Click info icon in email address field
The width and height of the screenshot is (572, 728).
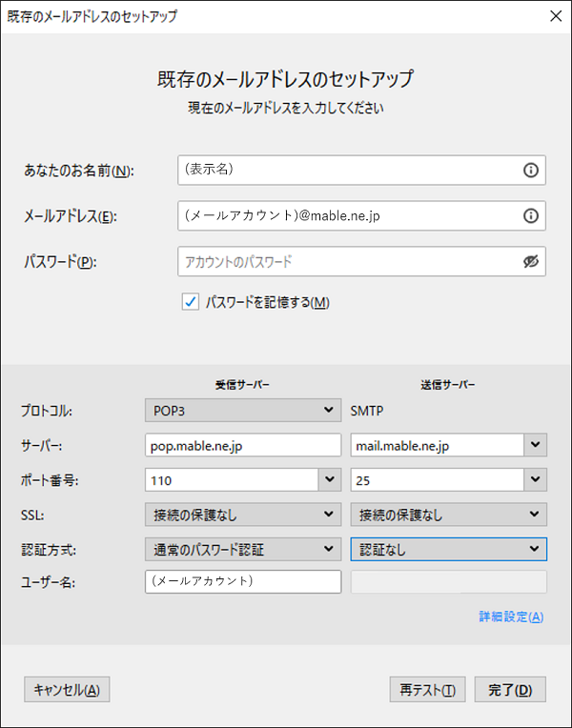531,216
